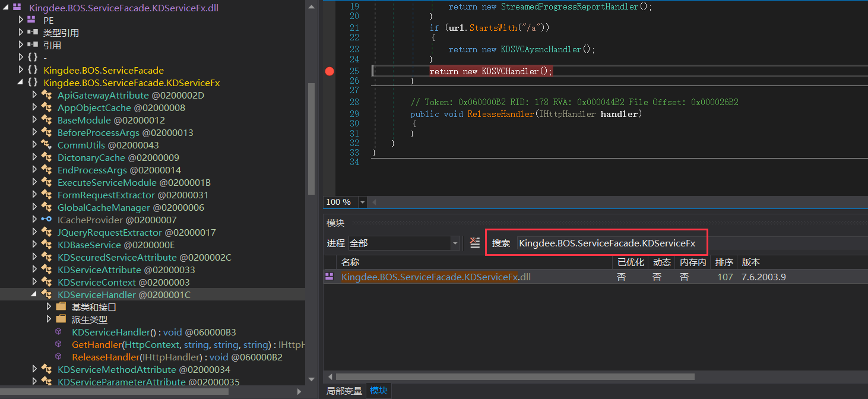Click the ICacheProvider interface icon

coord(46,220)
